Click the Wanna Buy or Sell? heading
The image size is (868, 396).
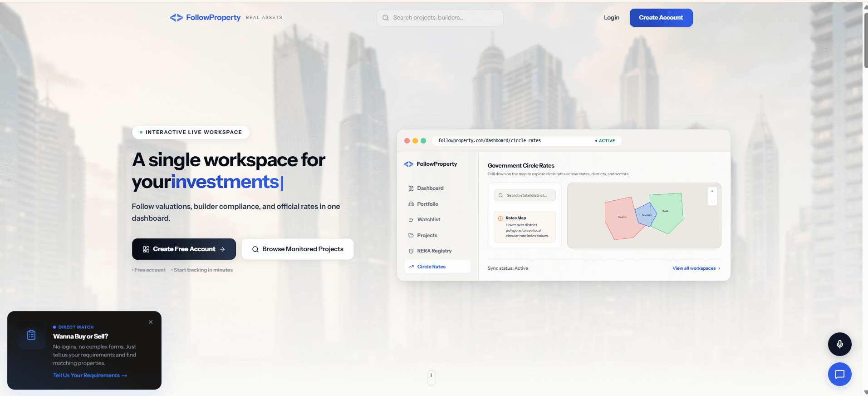(x=80, y=337)
